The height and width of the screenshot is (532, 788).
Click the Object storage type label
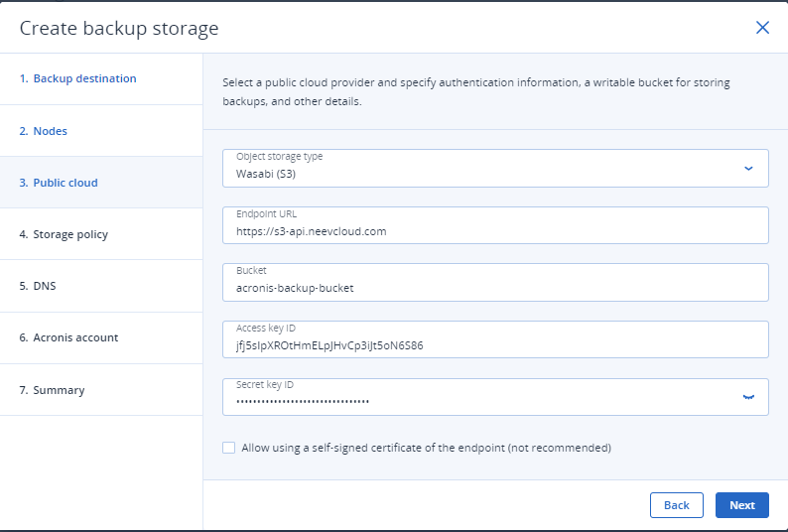[280, 157]
